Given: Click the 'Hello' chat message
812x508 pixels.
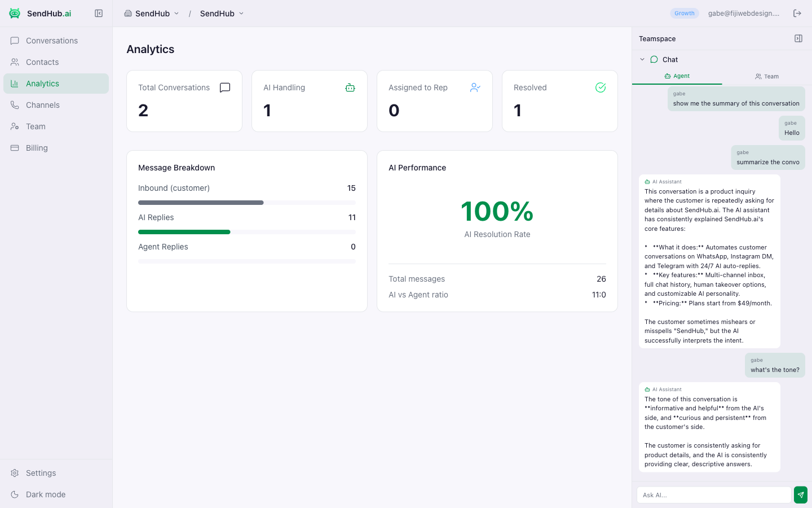Looking at the screenshot, I should coord(792,128).
